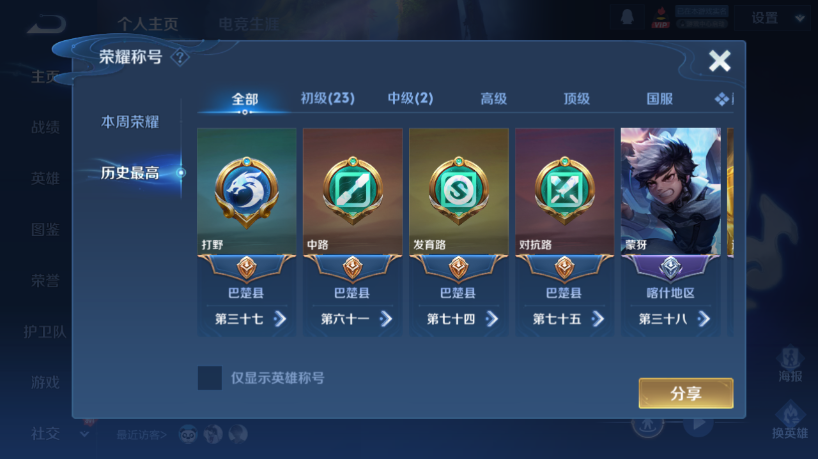This screenshot has height=459, width=818.
Task: Click the back arrow at top left
Action: tap(46, 23)
